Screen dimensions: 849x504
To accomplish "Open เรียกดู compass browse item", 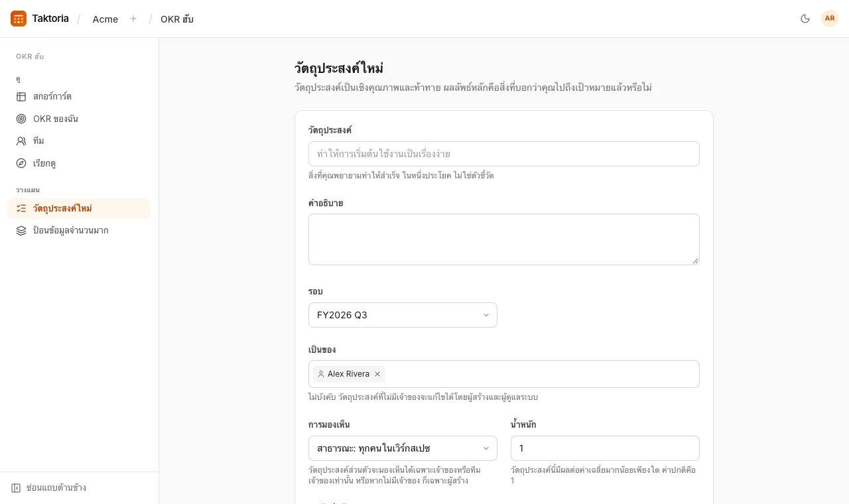I will [x=80, y=163].
